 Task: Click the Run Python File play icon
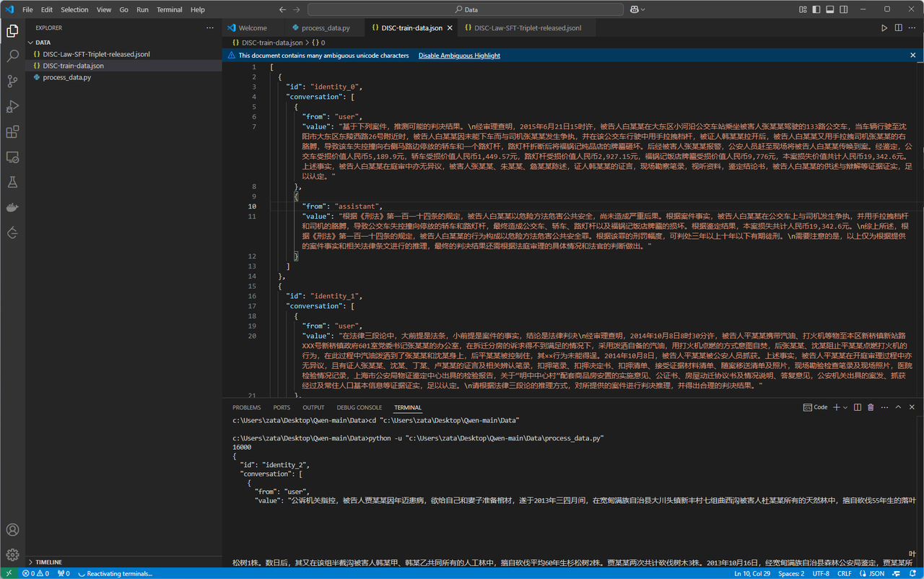point(884,28)
